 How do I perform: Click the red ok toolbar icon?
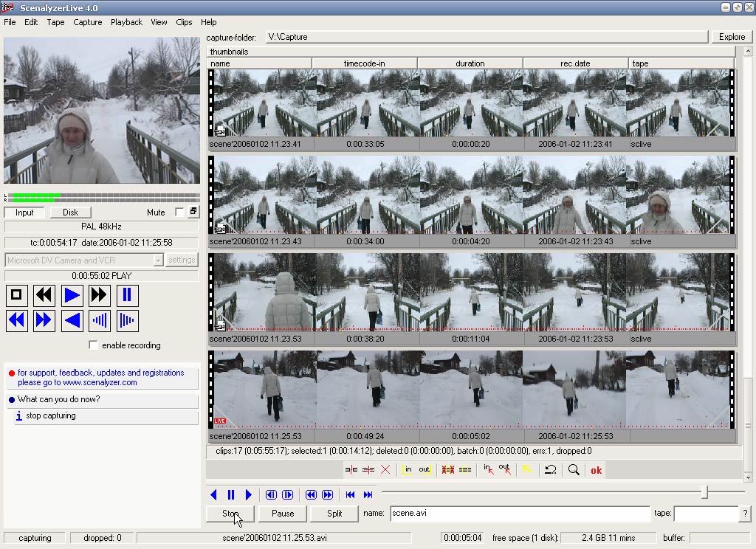[596, 470]
